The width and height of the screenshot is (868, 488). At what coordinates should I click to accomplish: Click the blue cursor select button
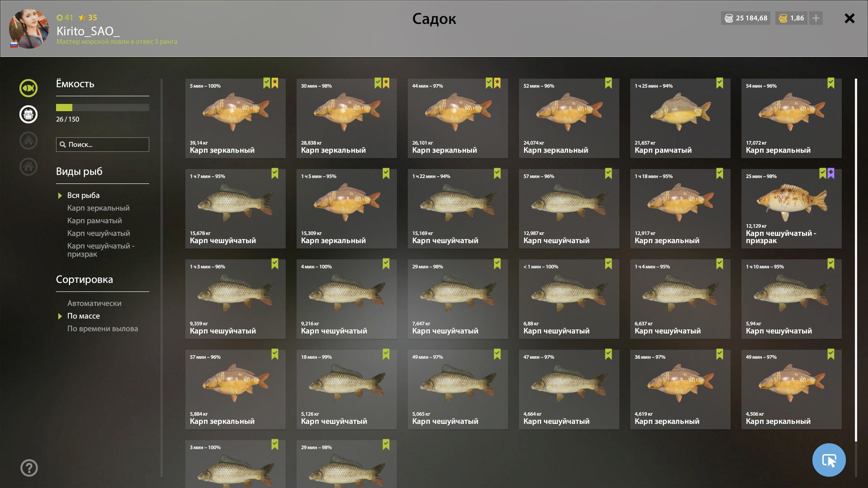pos(829,460)
